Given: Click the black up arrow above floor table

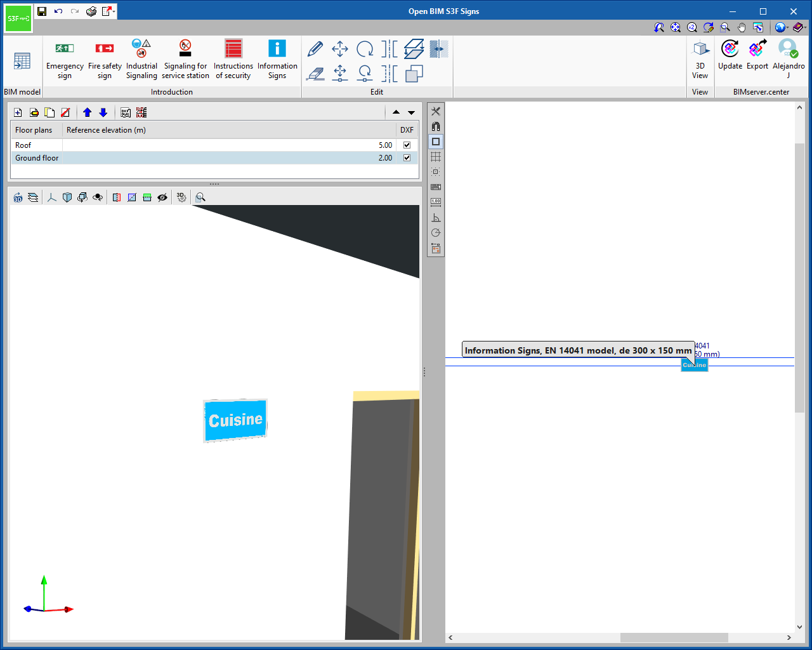Looking at the screenshot, I should click(396, 112).
